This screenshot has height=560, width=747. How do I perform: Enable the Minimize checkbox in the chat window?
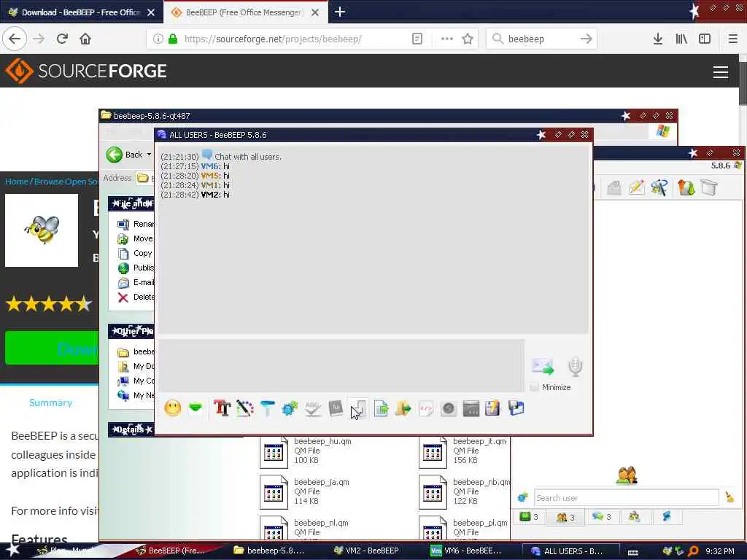[535, 387]
